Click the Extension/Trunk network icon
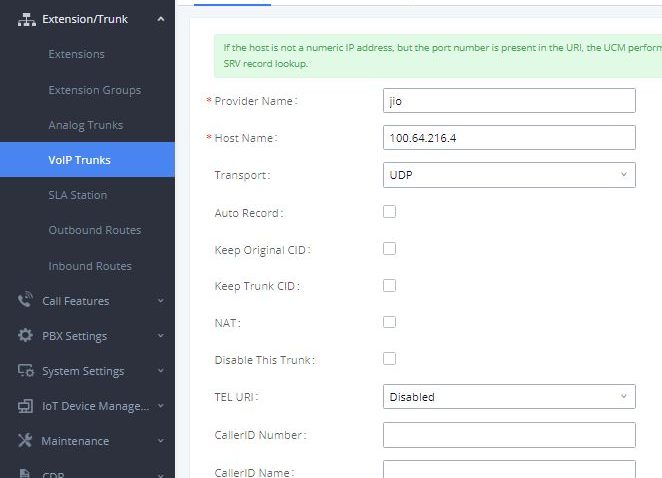 [26, 19]
